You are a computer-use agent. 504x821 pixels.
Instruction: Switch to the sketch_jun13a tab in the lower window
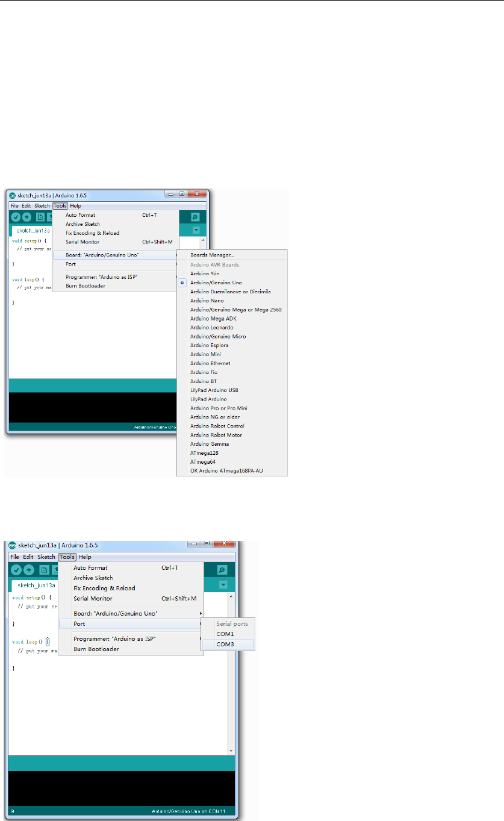pyautogui.click(x=37, y=585)
